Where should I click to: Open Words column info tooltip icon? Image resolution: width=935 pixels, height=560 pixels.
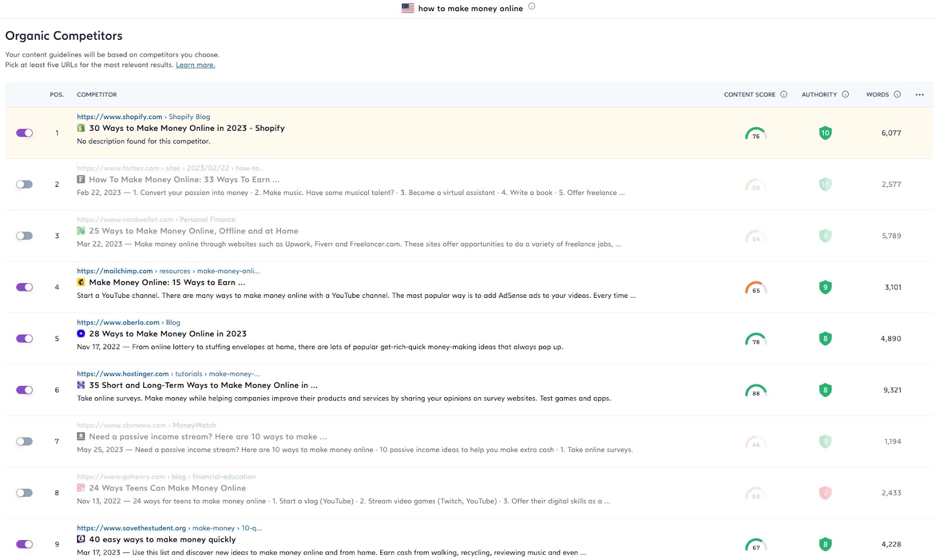coord(897,95)
